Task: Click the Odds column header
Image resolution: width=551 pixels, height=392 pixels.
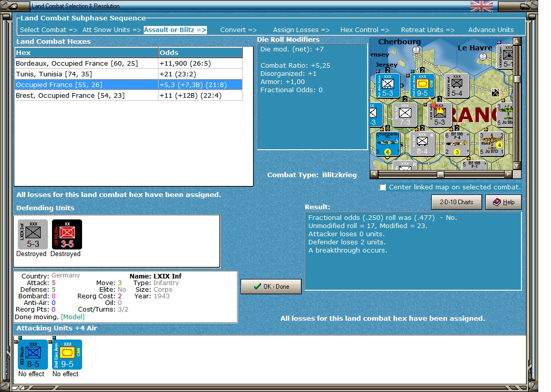Action: 200,52
